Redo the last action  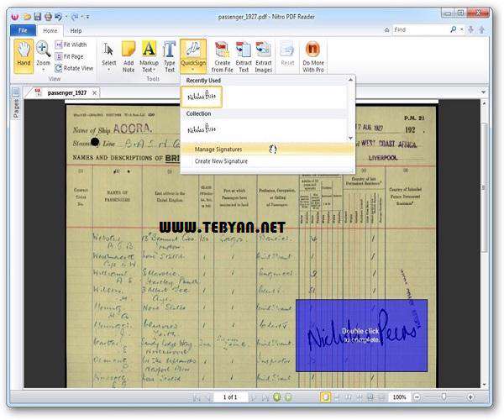pos(75,17)
